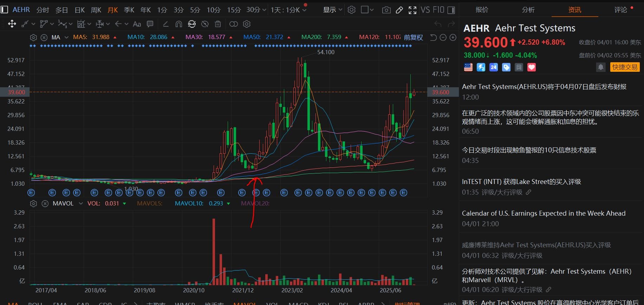
Task: Click the blue lightning bolt icon
Action: coord(481,67)
